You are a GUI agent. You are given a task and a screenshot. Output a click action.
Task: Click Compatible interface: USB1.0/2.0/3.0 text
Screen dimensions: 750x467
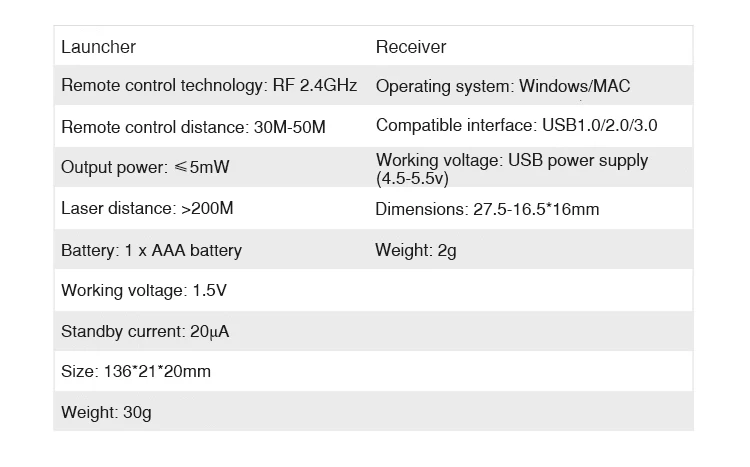pyautogui.click(x=517, y=125)
